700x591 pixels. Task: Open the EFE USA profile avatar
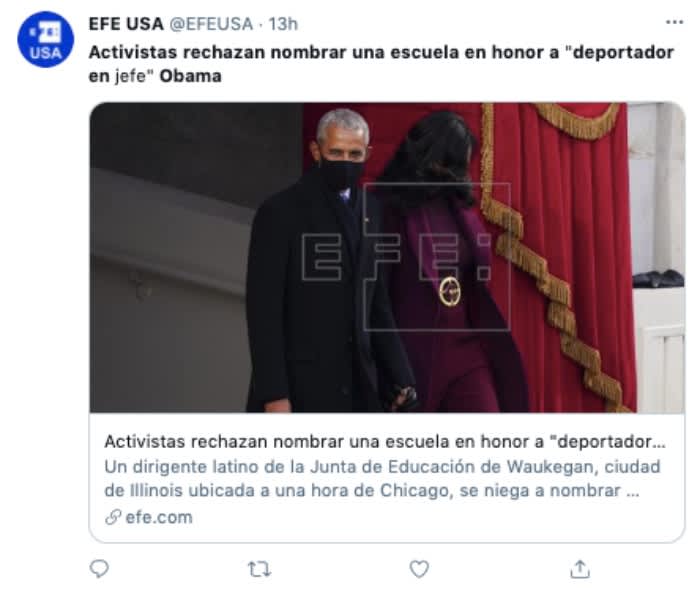pos(46,39)
